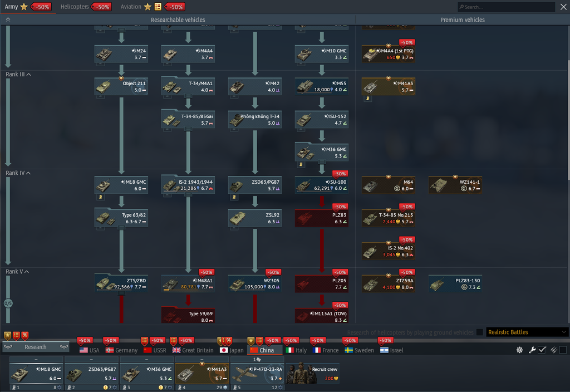
Task: Select premium T-34-85 No.215 vehicle
Action: [x=389, y=218]
